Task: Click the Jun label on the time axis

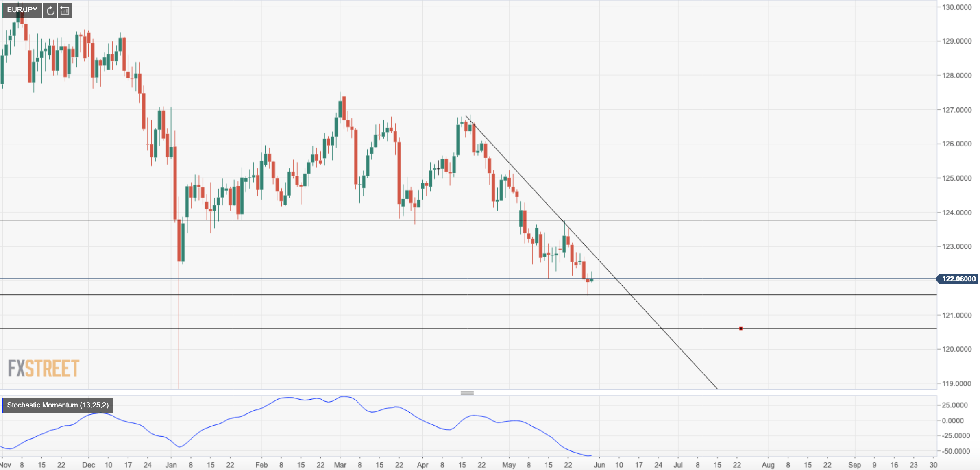Action: pyautogui.click(x=599, y=465)
